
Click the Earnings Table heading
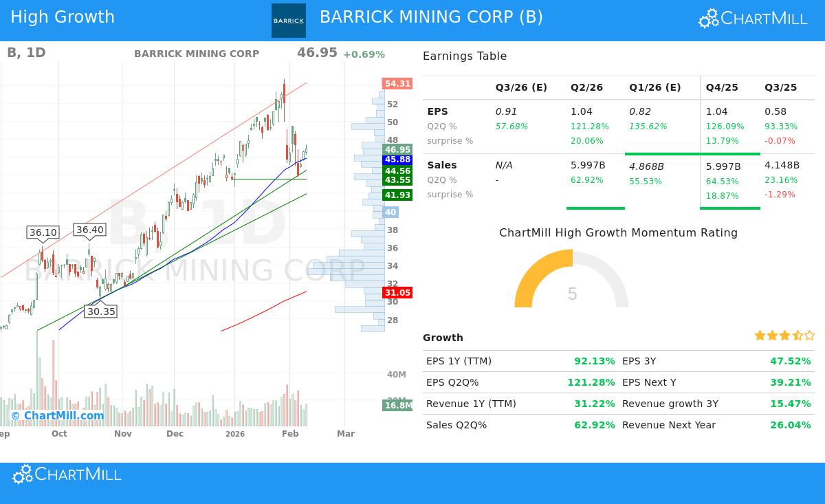tap(465, 56)
